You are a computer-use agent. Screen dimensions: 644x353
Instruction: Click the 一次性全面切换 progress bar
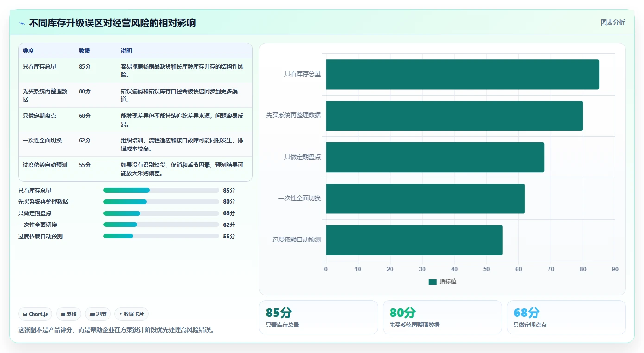tap(161, 225)
